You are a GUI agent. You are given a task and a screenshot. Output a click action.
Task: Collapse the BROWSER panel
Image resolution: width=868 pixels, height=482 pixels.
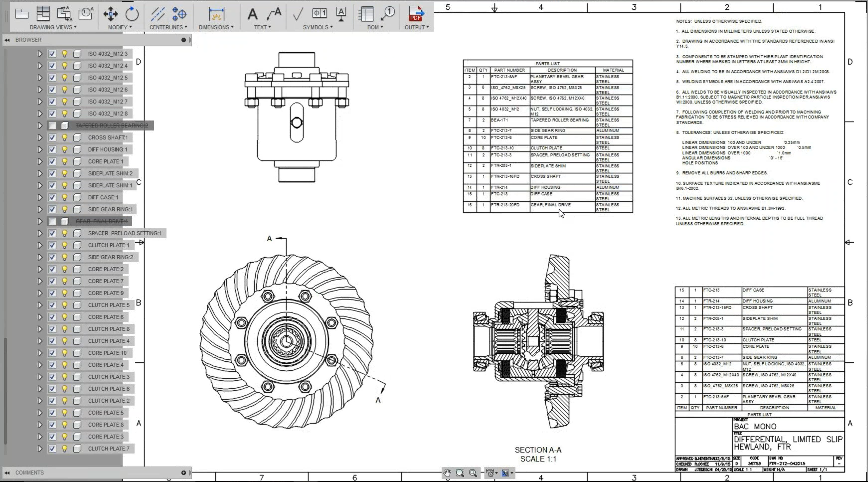(x=7, y=40)
